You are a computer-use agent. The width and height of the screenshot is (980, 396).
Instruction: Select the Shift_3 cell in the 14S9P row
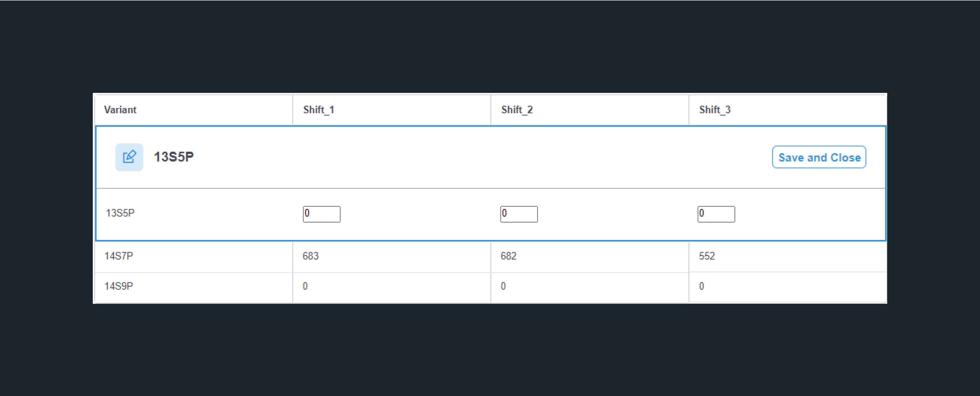[x=787, y=287]
